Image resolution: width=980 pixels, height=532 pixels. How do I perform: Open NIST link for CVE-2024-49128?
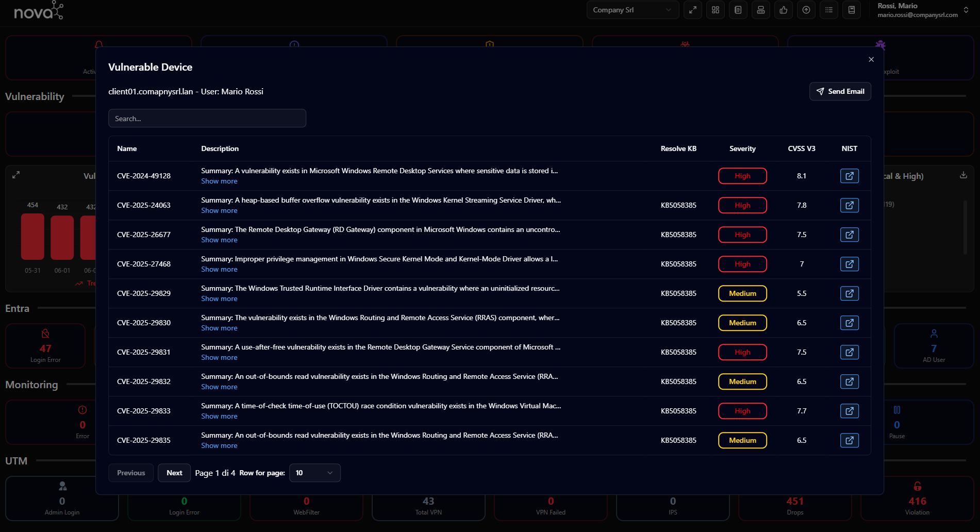coord(849,176)
